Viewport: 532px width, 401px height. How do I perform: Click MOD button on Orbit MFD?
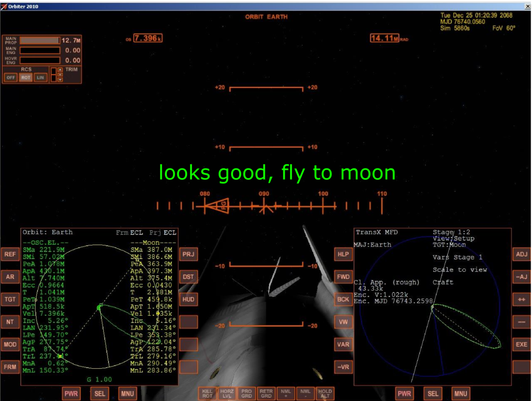point(10,345)
